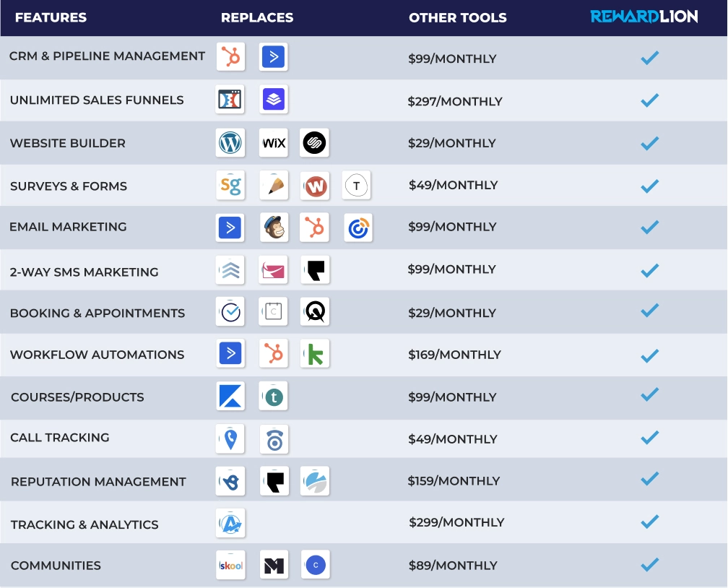Select the ActiveCampaign icon in Workflow Automations row

pos(230,353)
